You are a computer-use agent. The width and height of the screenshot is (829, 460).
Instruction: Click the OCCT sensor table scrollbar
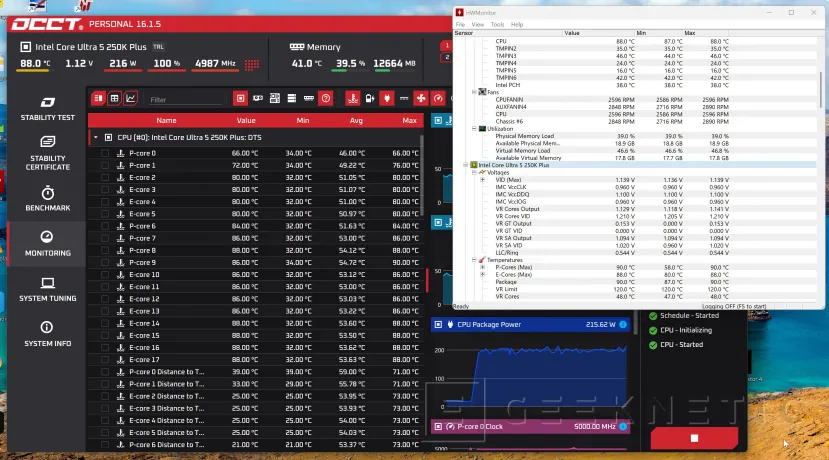421,174
